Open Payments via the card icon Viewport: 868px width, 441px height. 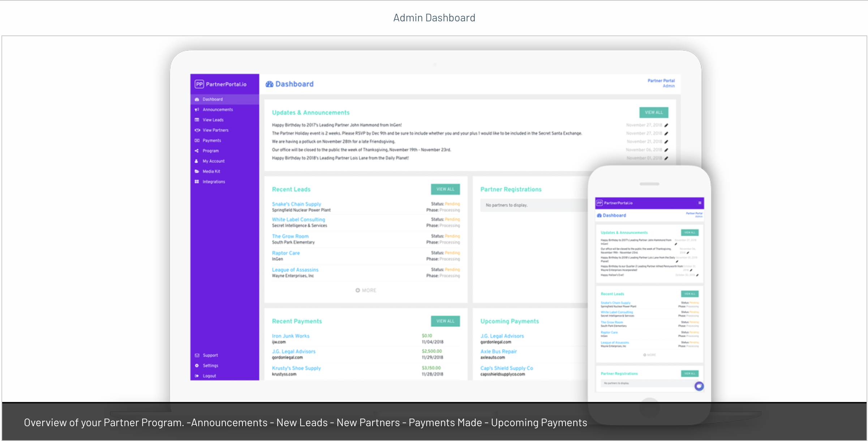coord(197,140)
